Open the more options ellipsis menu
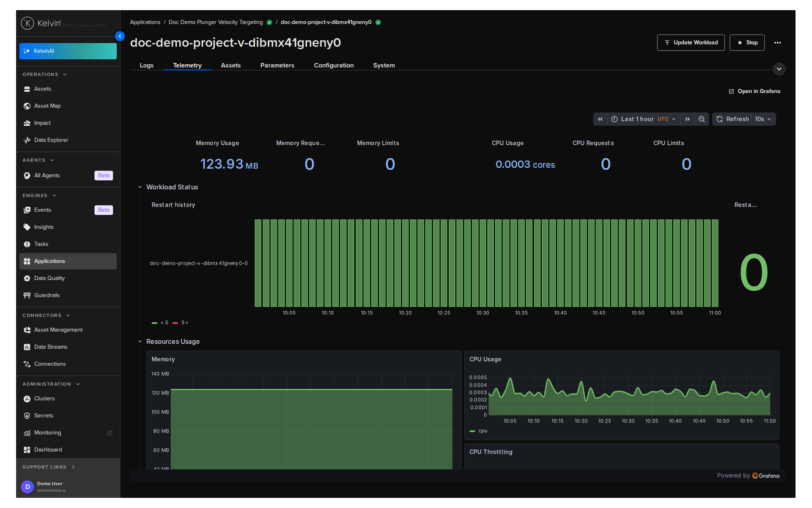812x508 pixels. [777, 43]
